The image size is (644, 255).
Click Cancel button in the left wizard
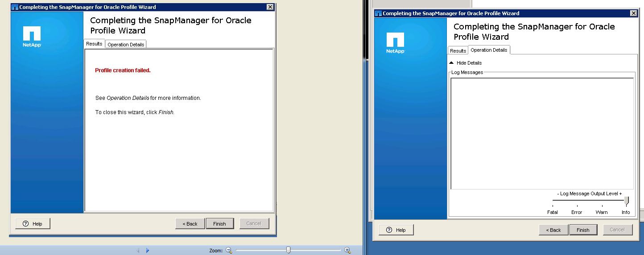point(254,224)
